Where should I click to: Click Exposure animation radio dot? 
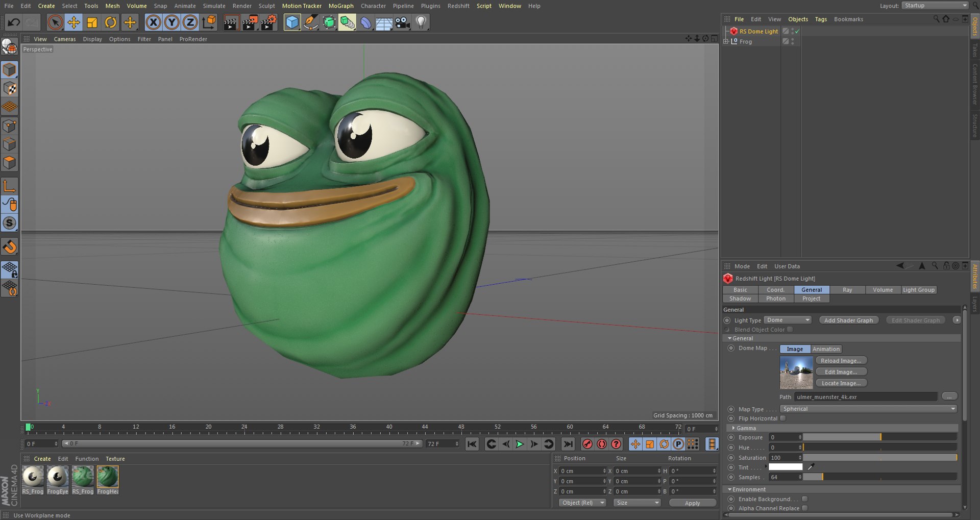(x=731, y=437)
